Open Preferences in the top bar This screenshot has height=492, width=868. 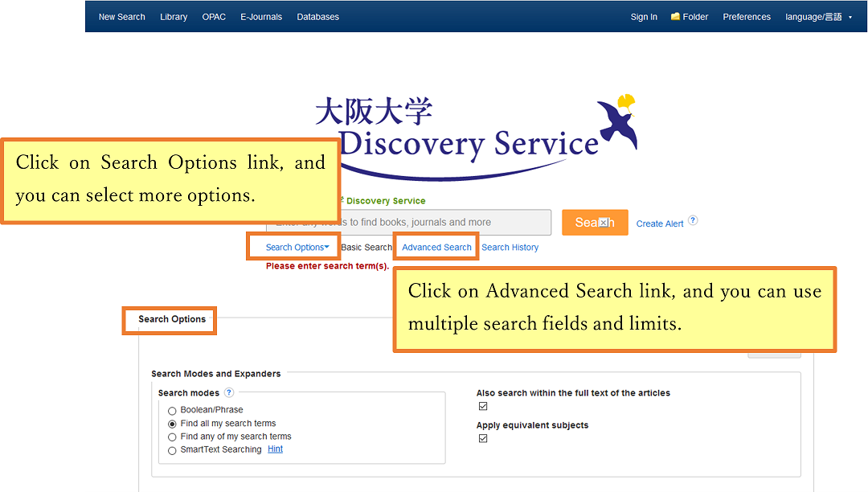pos(746,17)
